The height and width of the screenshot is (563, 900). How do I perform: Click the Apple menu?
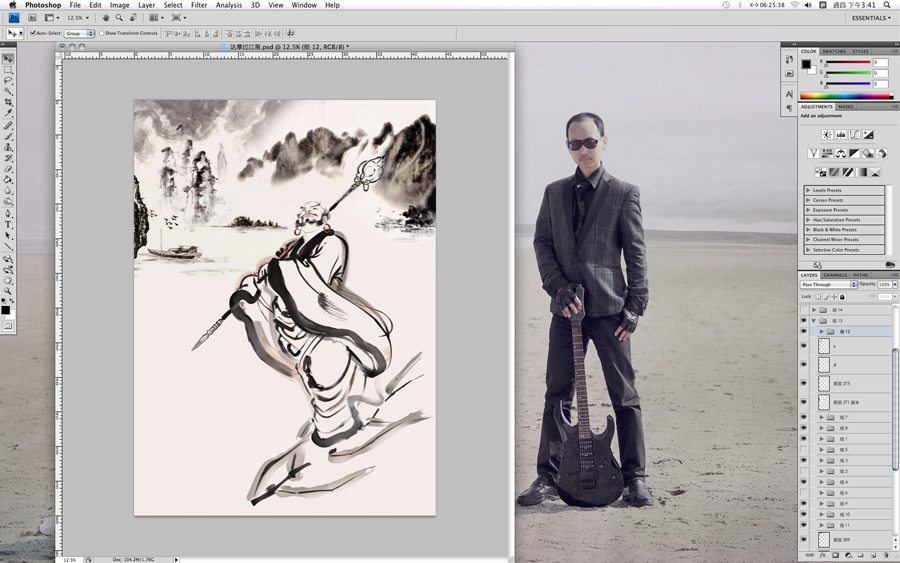coord(12,5)
